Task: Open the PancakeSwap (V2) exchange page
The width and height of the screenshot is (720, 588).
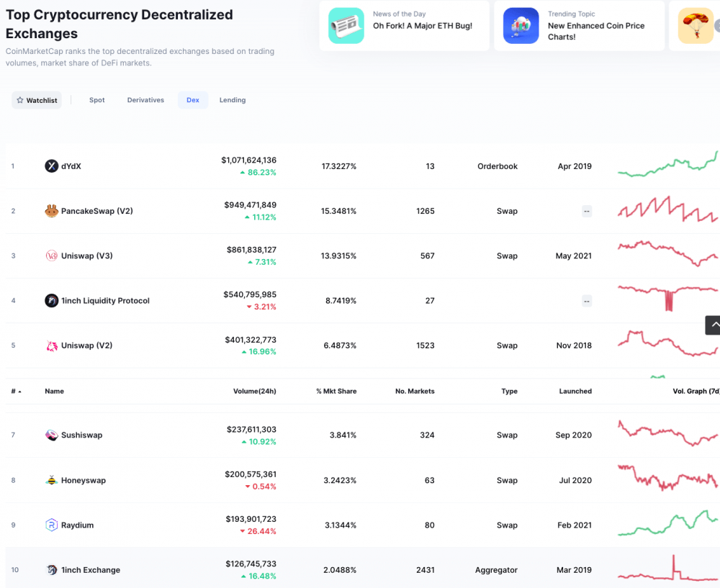Action: pos(97,211)
